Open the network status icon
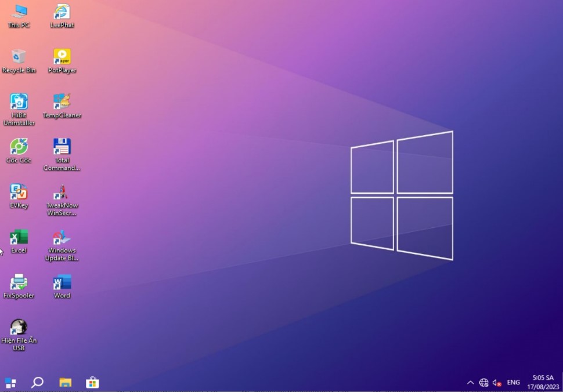This screenshot has width=563, height=392. [483, 383]
